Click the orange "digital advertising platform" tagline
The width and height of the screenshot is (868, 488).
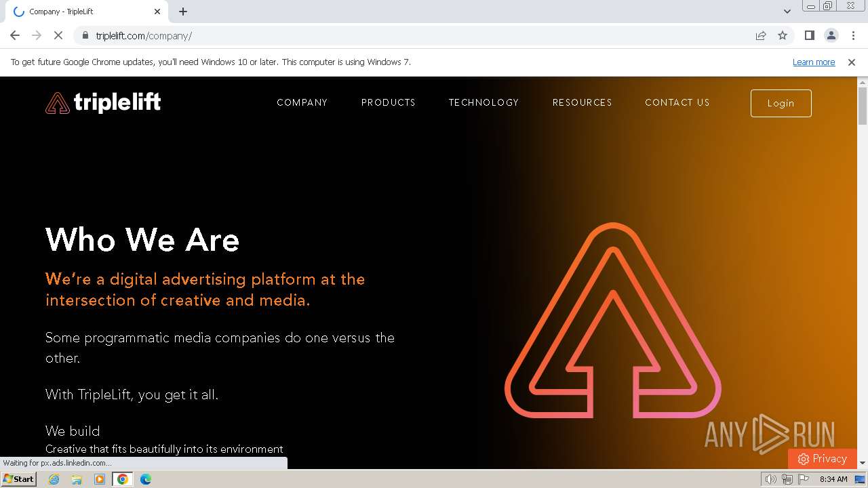pyautogui.click(x=205, y=289)
